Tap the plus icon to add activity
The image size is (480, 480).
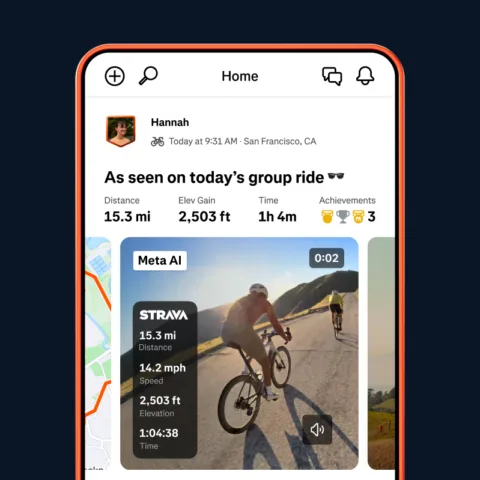(x=115, y=76)
